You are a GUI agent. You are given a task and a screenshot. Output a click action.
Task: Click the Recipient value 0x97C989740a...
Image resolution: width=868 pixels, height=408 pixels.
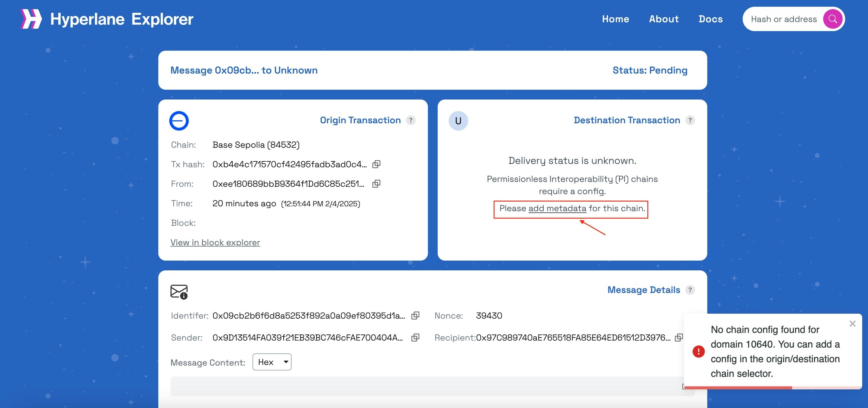point(573,337)
